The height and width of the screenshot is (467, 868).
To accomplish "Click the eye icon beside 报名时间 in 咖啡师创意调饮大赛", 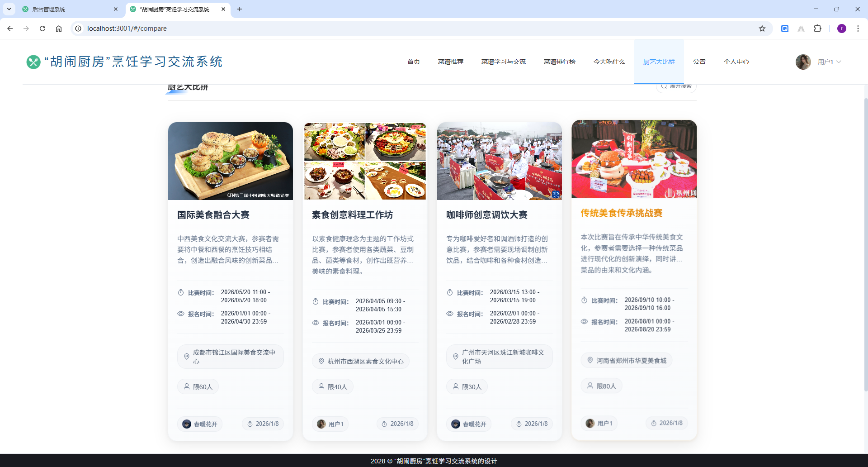I will (x=450, y=314).
